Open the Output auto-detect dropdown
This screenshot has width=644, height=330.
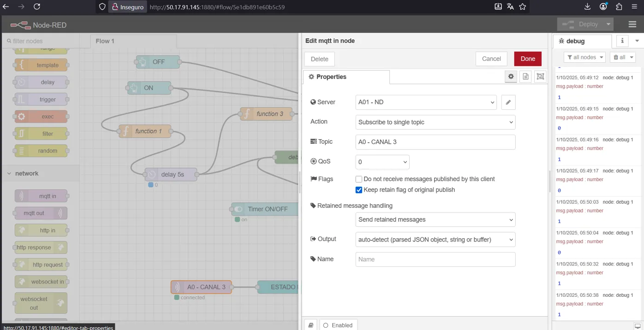(x=435, y=240)
